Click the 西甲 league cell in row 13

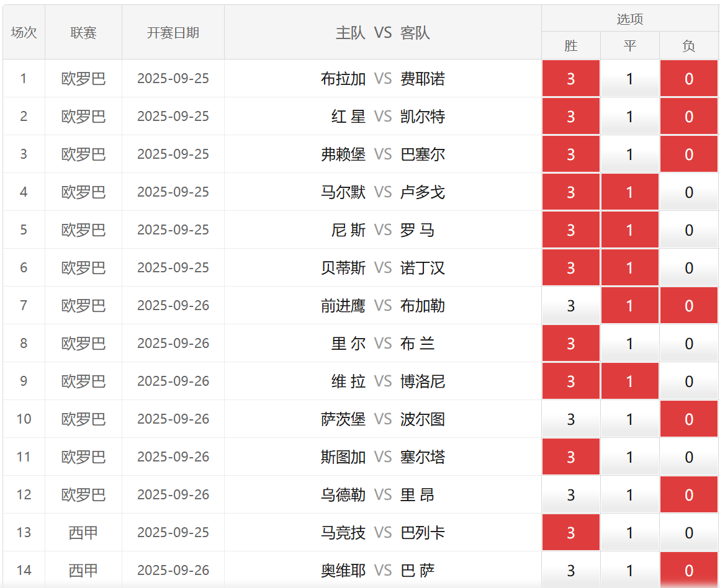tap(83, 533)
